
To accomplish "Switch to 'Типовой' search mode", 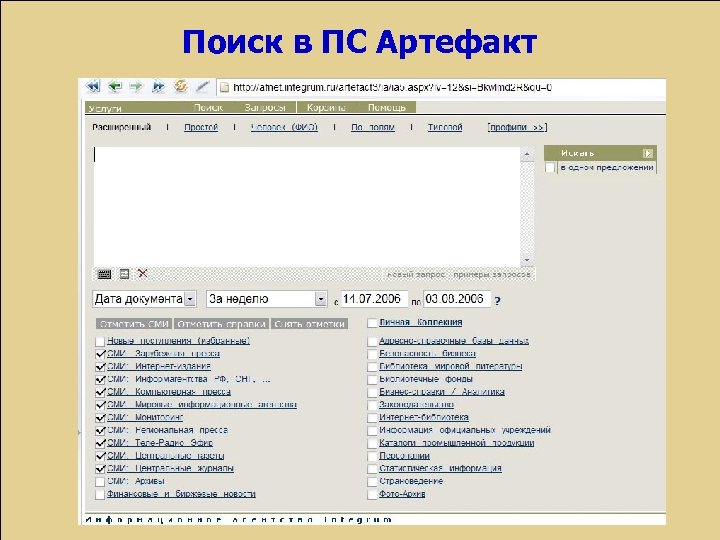I will [x=445, y=127].
